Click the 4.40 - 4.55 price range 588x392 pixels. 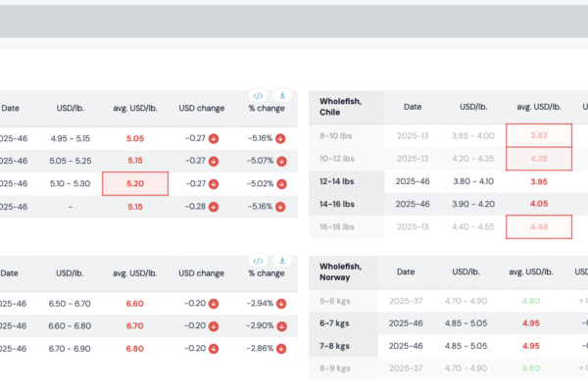[x=473, y=227]
